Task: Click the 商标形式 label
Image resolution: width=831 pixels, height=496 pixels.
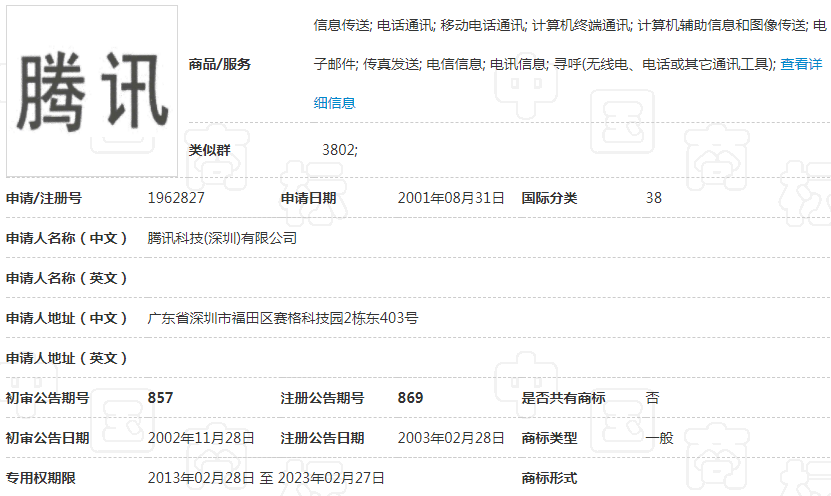Action: (549, 478)
